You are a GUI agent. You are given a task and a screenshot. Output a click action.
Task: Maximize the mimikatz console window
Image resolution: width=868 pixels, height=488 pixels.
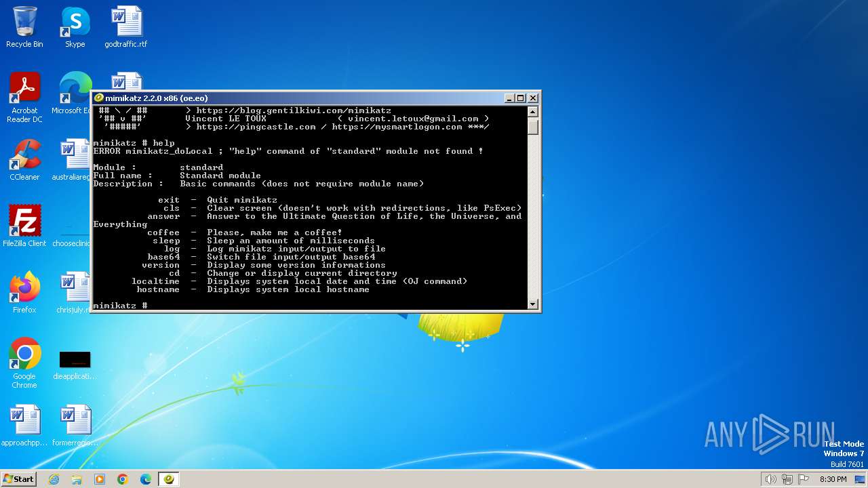(521, 98)
